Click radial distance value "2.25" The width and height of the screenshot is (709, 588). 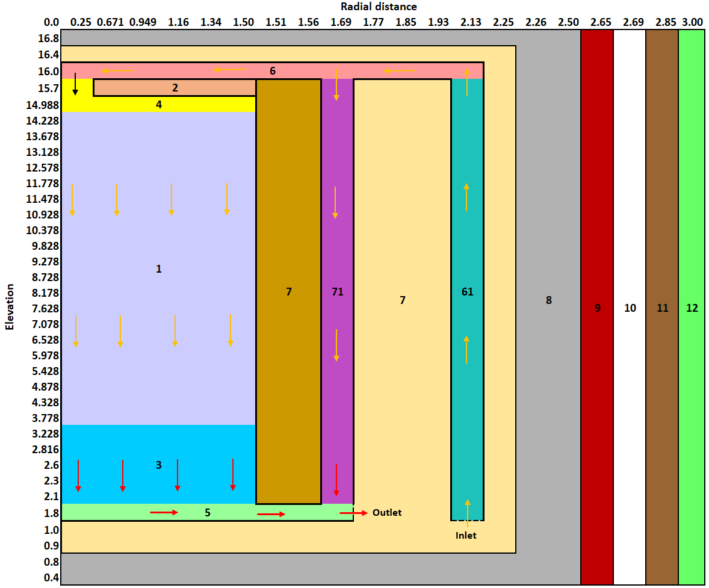pos(503,22)
